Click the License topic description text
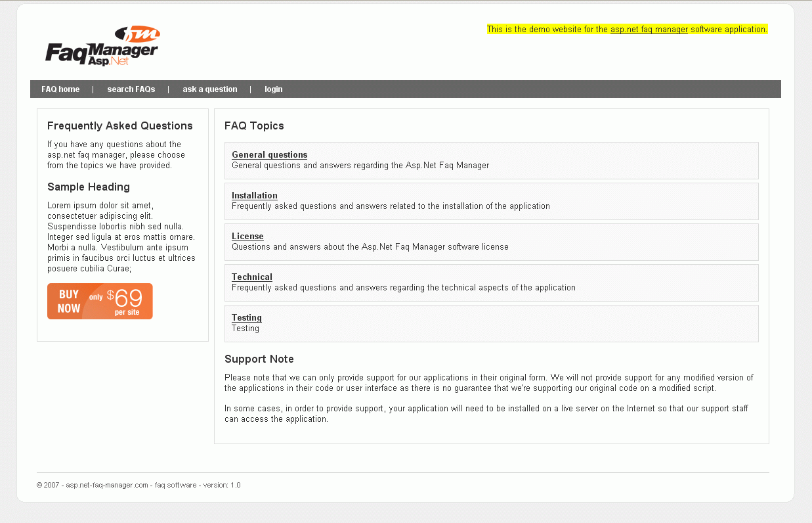The width and height of the screenshot is (812, 523). [x=370, y=247]
